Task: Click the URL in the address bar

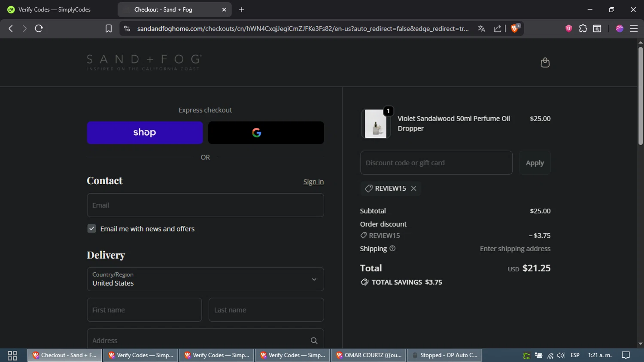Action: (303, 28)
